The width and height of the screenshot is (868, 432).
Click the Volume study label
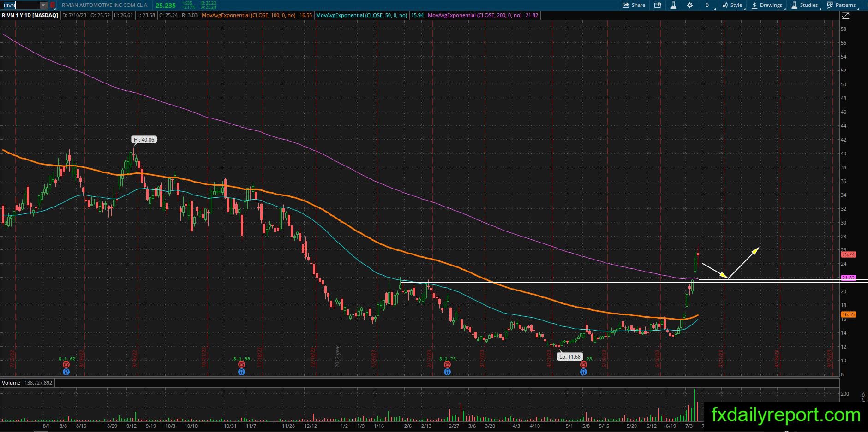[x=11, y=383]
